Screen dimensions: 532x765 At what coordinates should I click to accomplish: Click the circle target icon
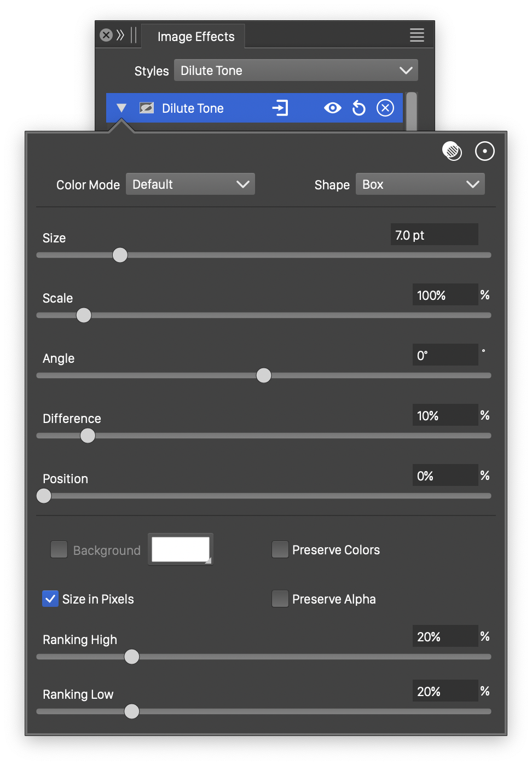484,151
